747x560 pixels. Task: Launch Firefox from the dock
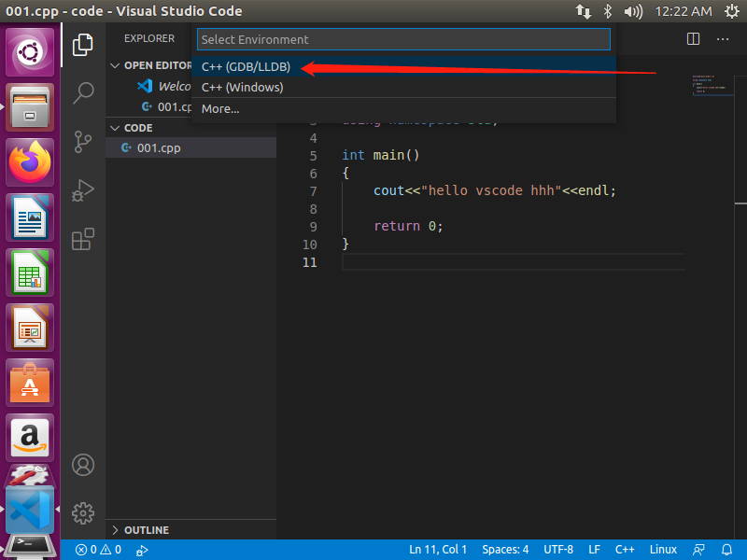click(30, 162)
